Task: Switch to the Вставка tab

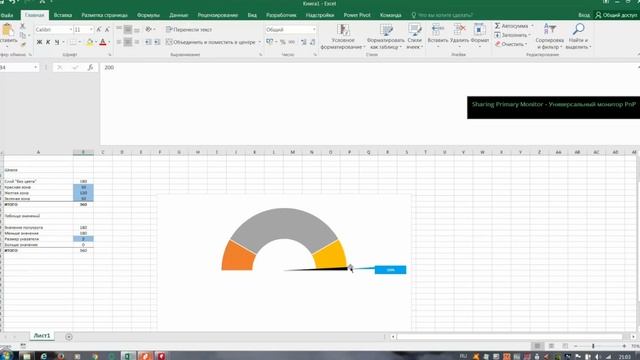Action: pyautogui.click(x=63, y=15)
